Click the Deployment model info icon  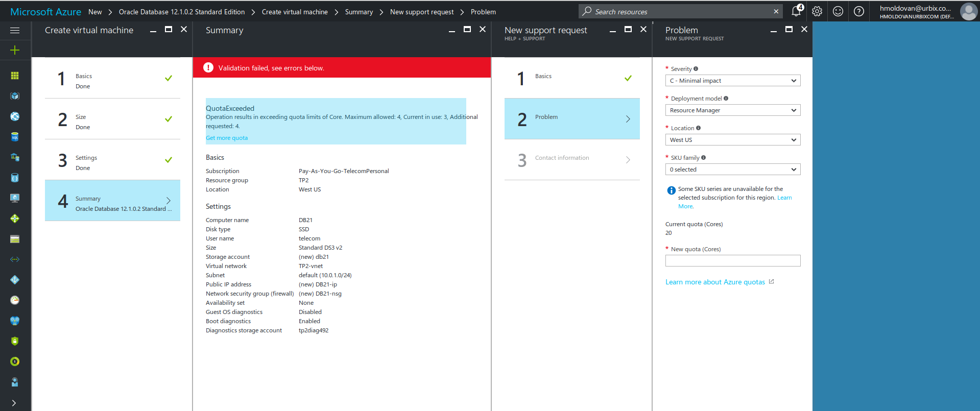coord(726,99)
